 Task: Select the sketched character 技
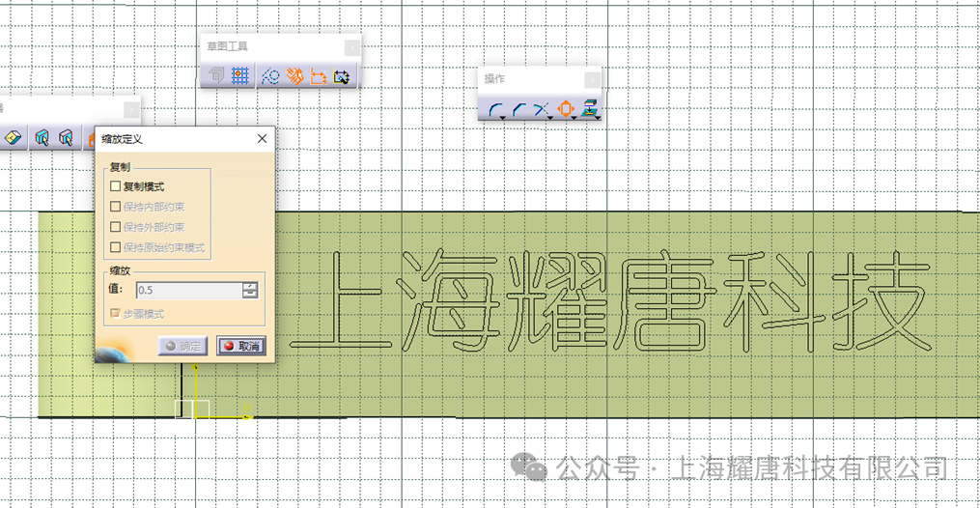(x=880, y=301)
